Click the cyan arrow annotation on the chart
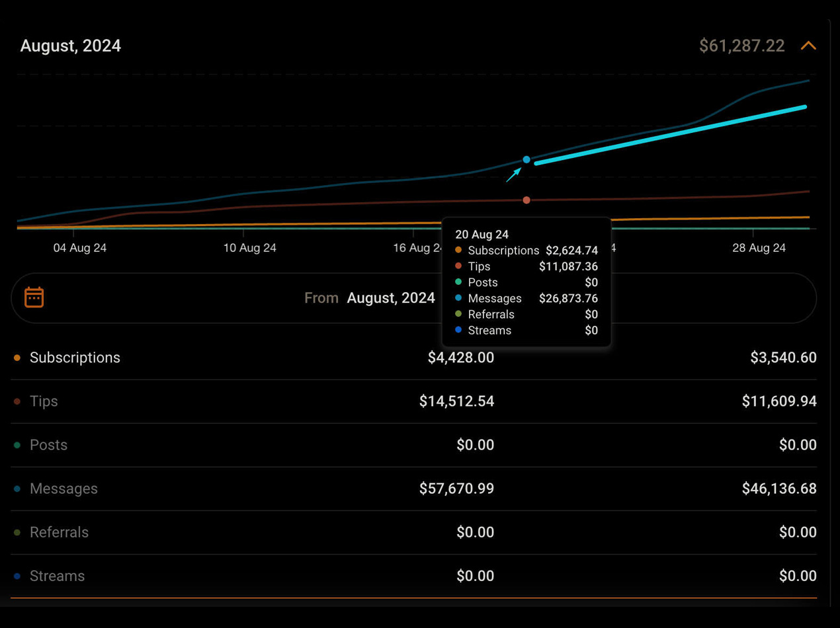Viewport: 840px width, 628px height. [513, 175]
